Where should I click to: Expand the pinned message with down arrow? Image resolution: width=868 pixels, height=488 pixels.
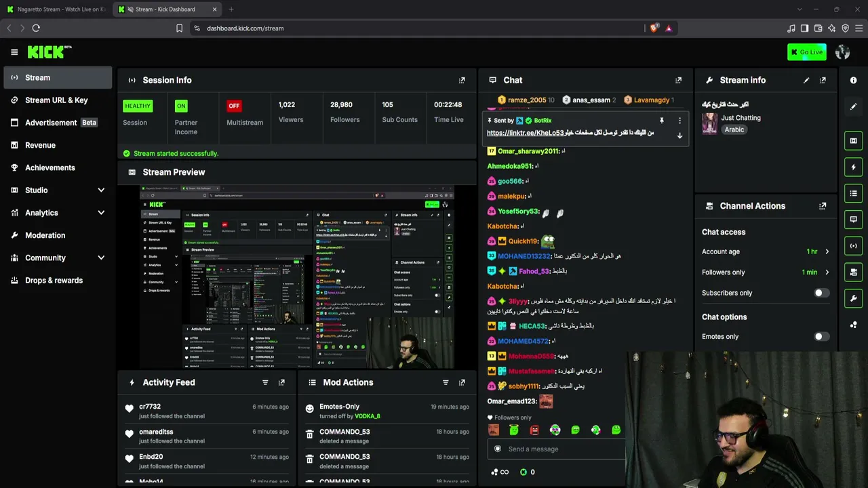(x=679, y=136)
